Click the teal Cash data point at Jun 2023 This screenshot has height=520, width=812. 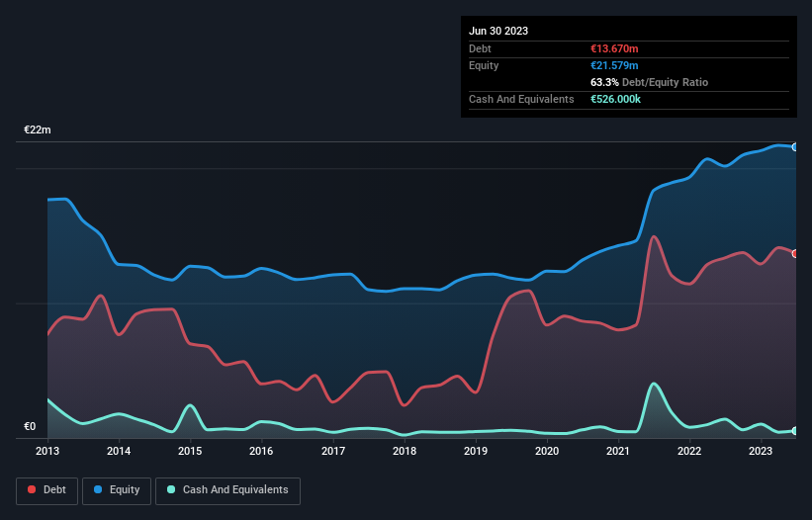[x=795, y=431]
